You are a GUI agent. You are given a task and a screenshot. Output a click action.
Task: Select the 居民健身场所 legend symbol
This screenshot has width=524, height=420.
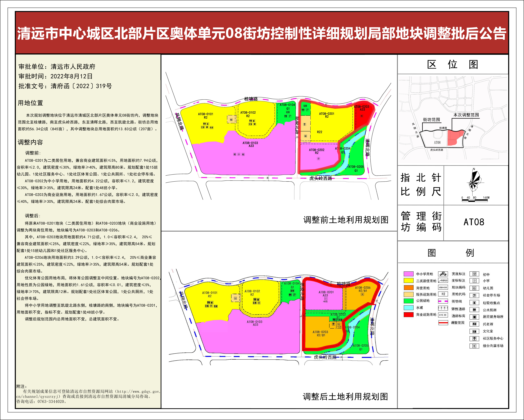[474, 317]
